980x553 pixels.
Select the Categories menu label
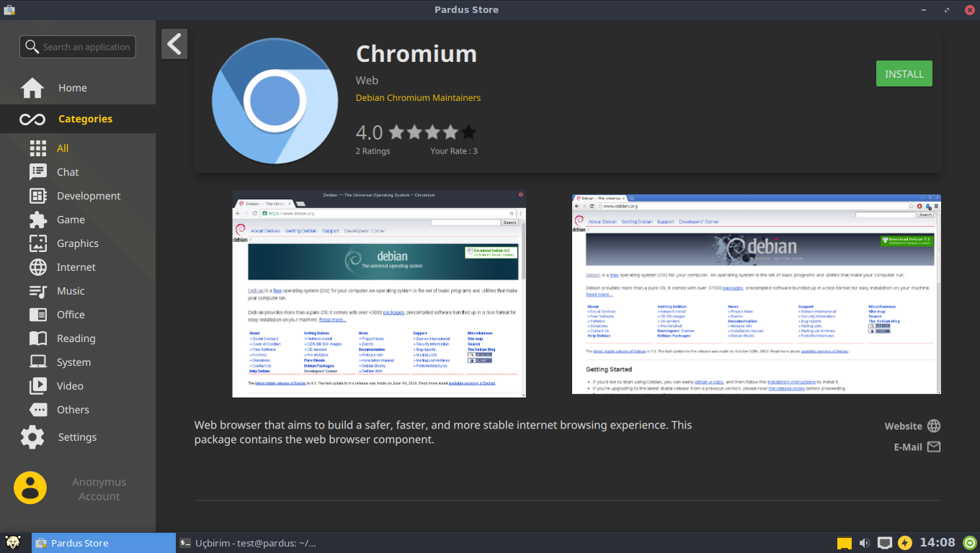(85, 119)
